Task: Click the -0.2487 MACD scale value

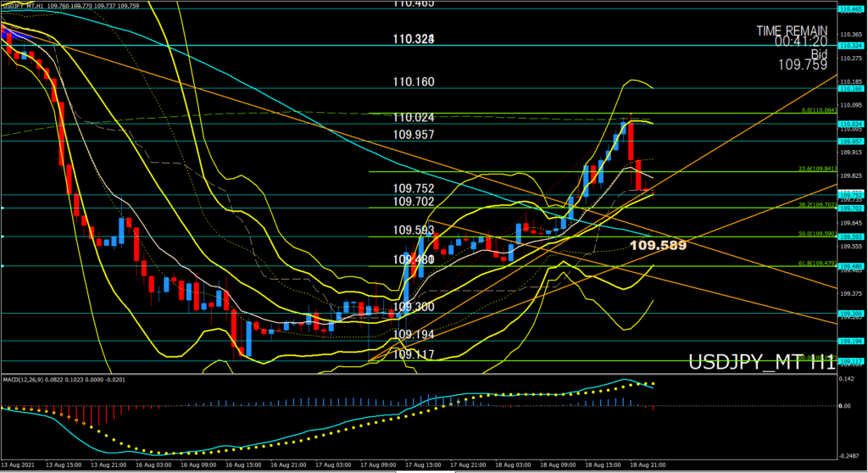Action: coord(849,456)
